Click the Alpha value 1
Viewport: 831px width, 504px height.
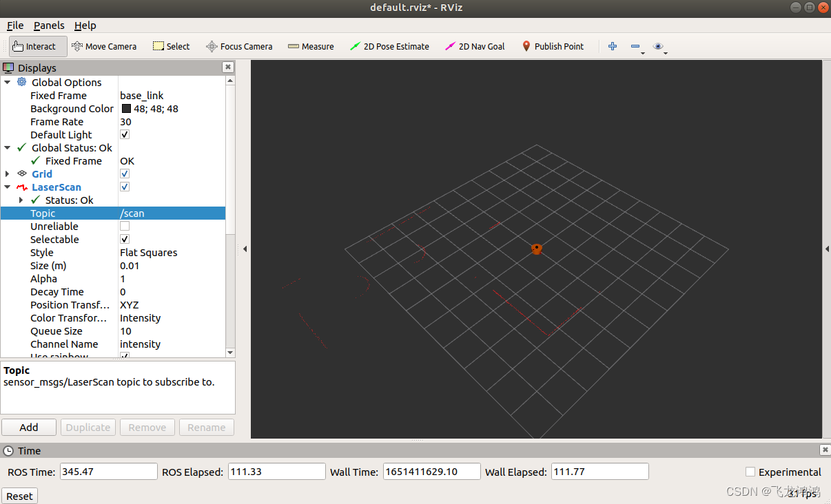click(123, 279)
